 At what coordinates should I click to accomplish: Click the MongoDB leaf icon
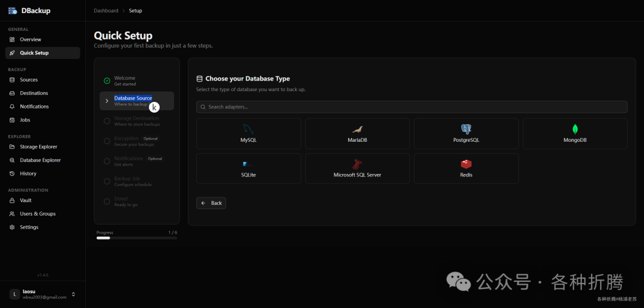tap(575, 130)
